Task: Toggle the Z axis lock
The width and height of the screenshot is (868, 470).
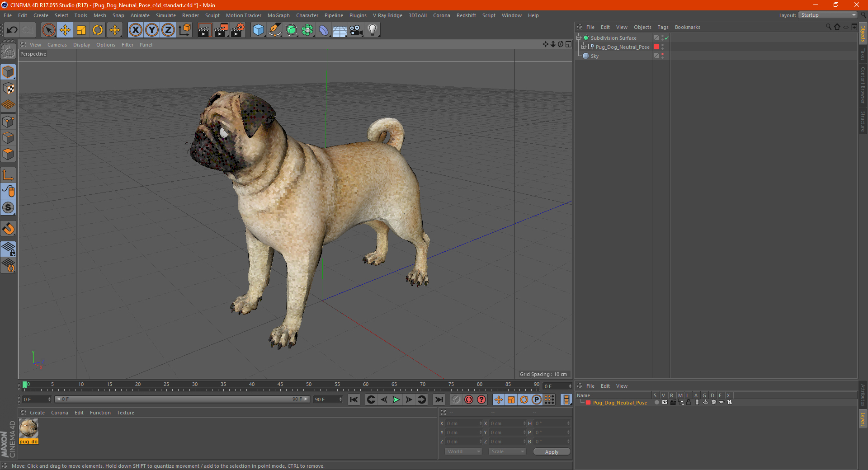Action: click(x=168, y=30)
